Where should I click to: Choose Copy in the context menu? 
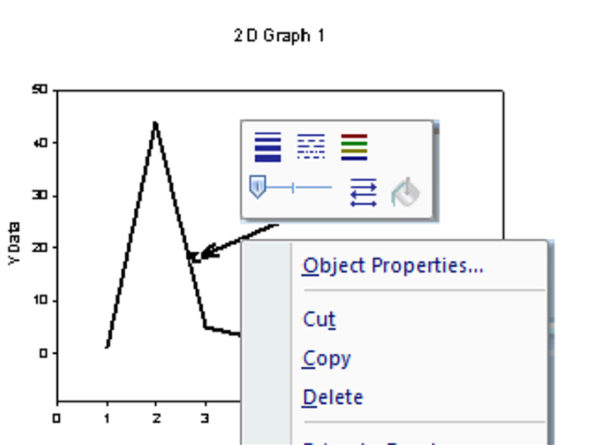326,358
